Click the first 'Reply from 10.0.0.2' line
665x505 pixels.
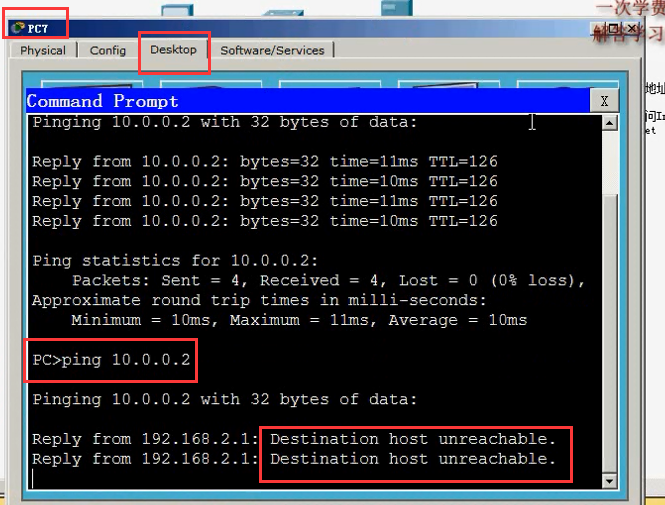coord(265,162)
